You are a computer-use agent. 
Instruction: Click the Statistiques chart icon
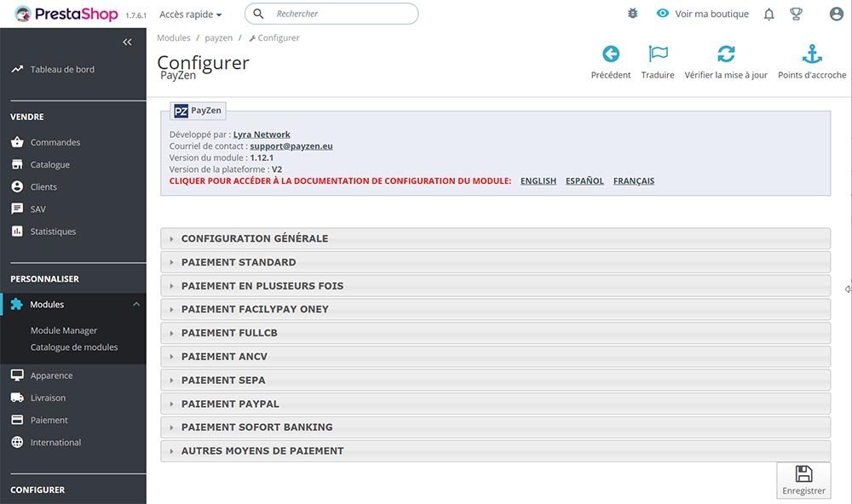(17, 231)
